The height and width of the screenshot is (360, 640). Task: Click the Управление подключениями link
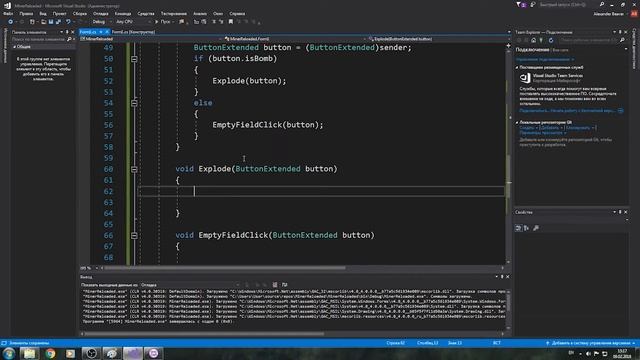pyautogui.click(x=544, y=60)
